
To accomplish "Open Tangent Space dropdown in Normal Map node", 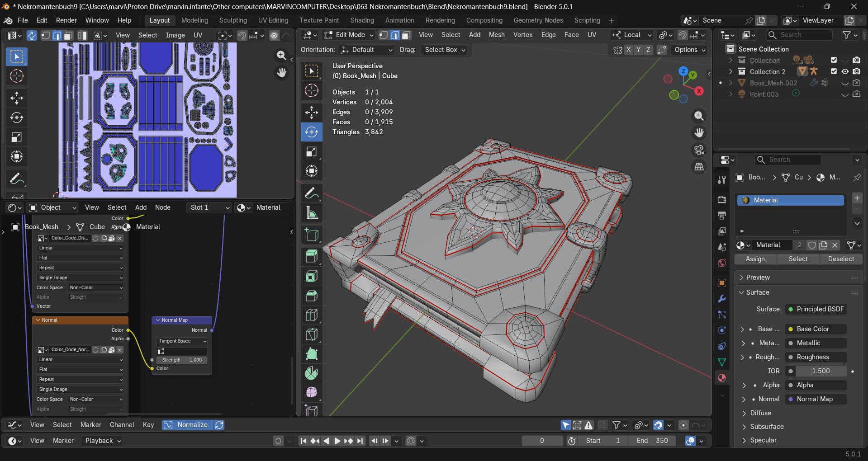I will point(182,341).
